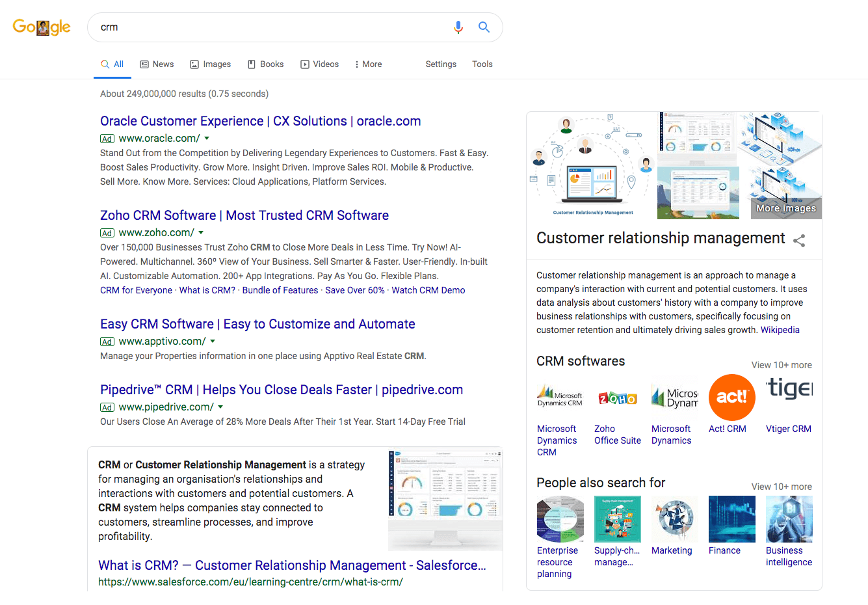View 10+ more People also search for
This screenshot has height=605, width=868.
pyautogui.click(x=782, y=487)
